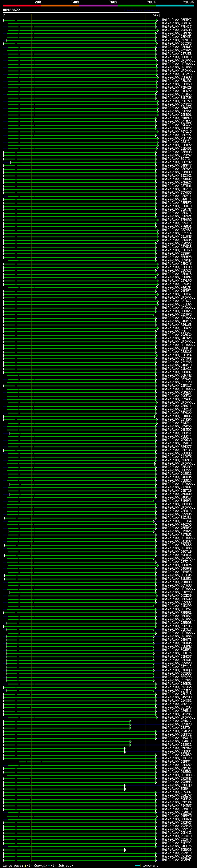Select hit label UniRef100_A9KX39
Viewport: 197px width, 868px height.
coord(176,125)
